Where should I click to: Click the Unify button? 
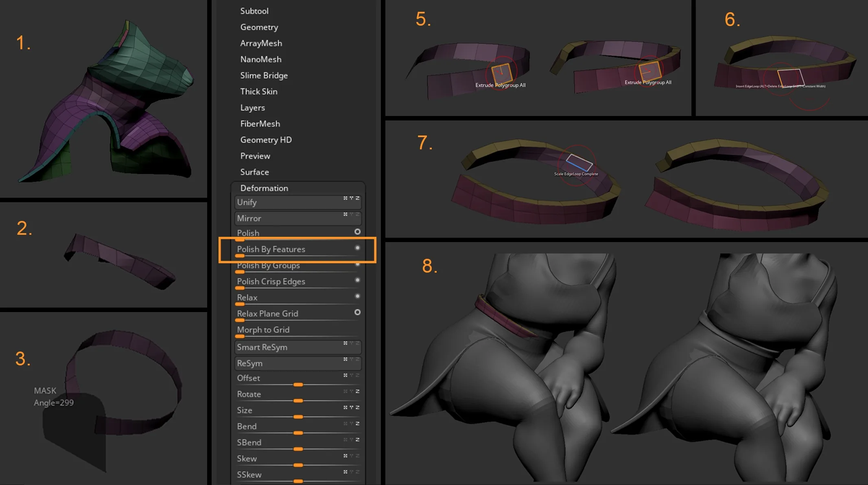(298, 202)
